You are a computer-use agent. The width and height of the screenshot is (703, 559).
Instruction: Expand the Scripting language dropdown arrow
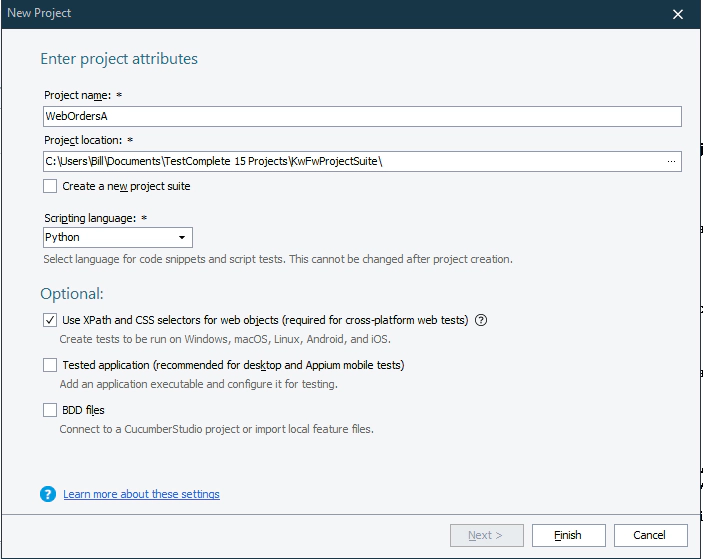182,238
